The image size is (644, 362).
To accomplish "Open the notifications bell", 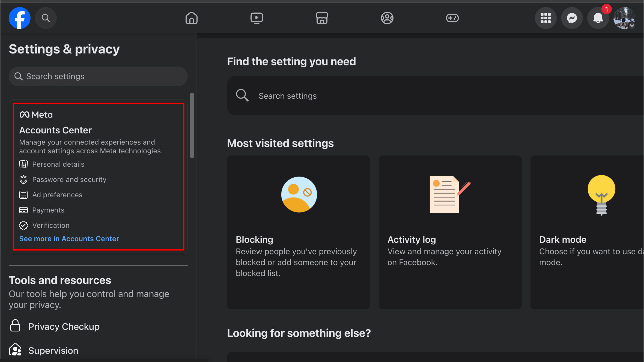I will point(598,18).
